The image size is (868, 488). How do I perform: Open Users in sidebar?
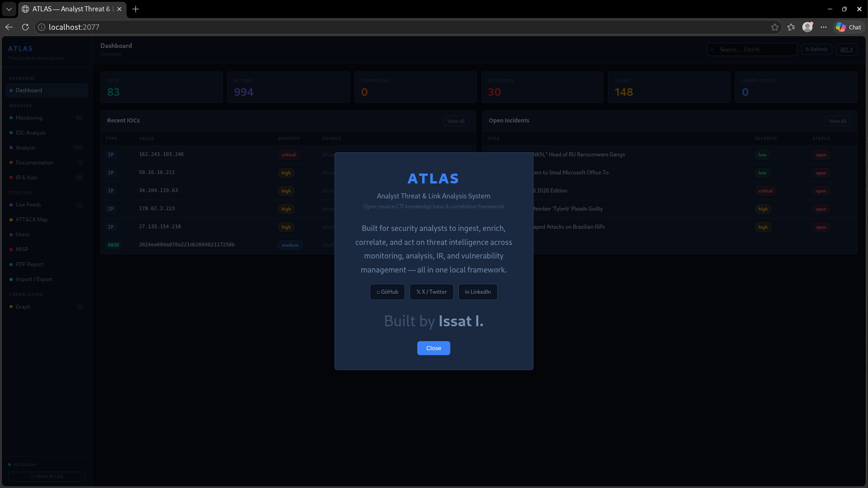tap(47, 235)
